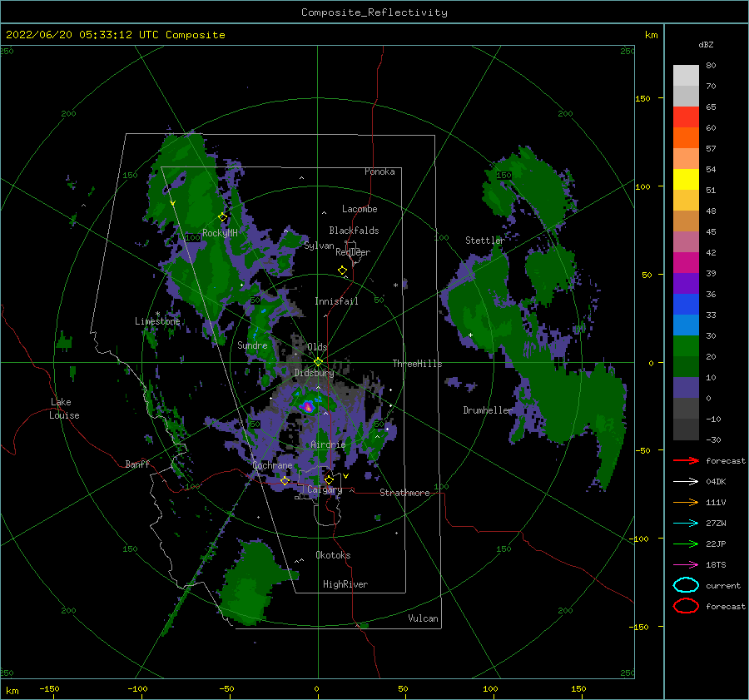Image resolution: width=749 pixels, height=700 pixels.
Task: Click the red swatch between 65 and 60 dBZ
Action: [x=686, y=117]
